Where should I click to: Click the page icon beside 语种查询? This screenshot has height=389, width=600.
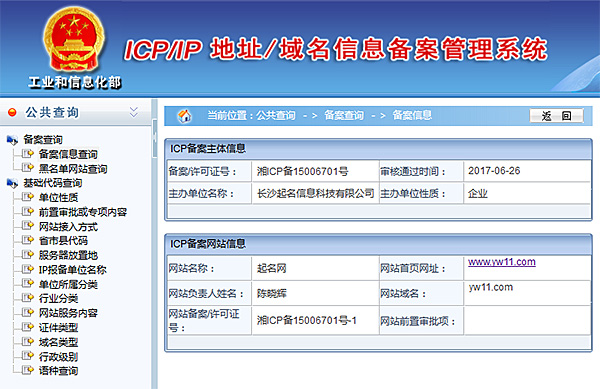[x=28, y=370]
